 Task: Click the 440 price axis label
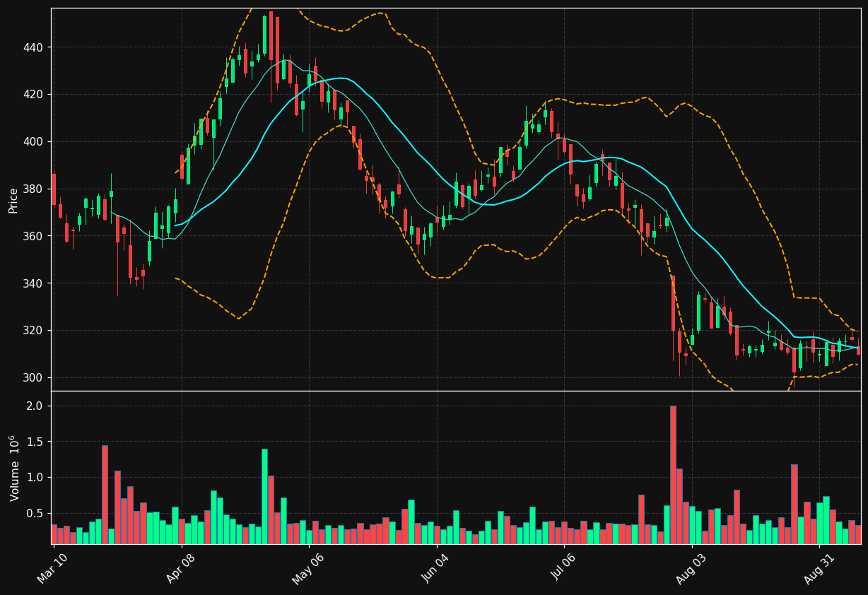(35, 47)
